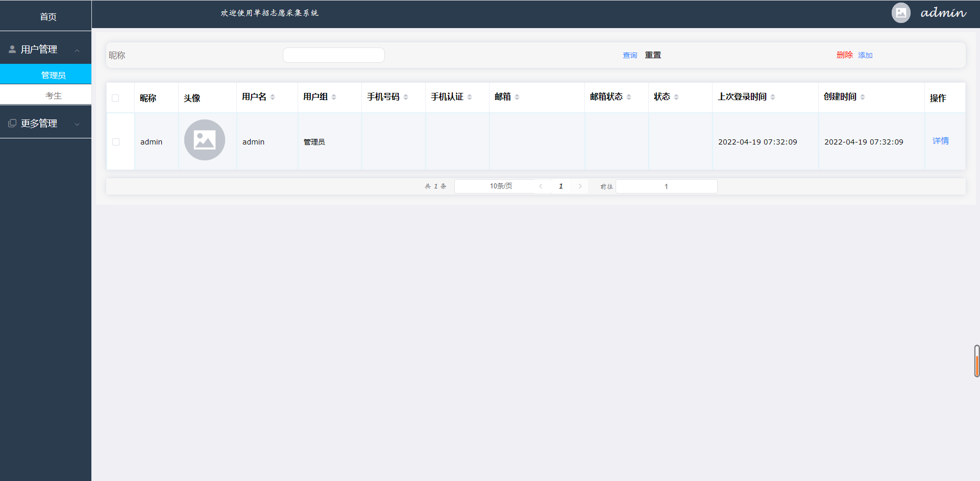The height and width of the screenshot is (481, 980).
Task: Sort table by 状态 column arrows
Action: (676, 97)
